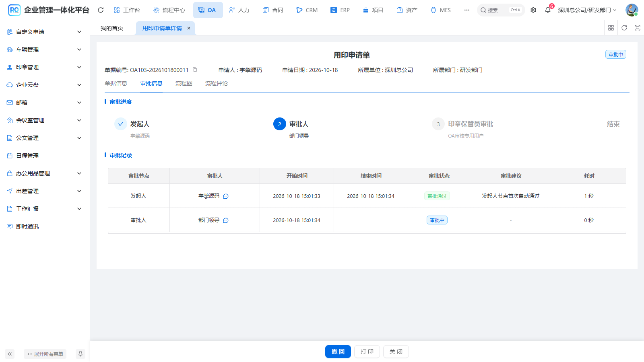
Task: Expand the 车辆管理 menu
Action: pos(45,49)
